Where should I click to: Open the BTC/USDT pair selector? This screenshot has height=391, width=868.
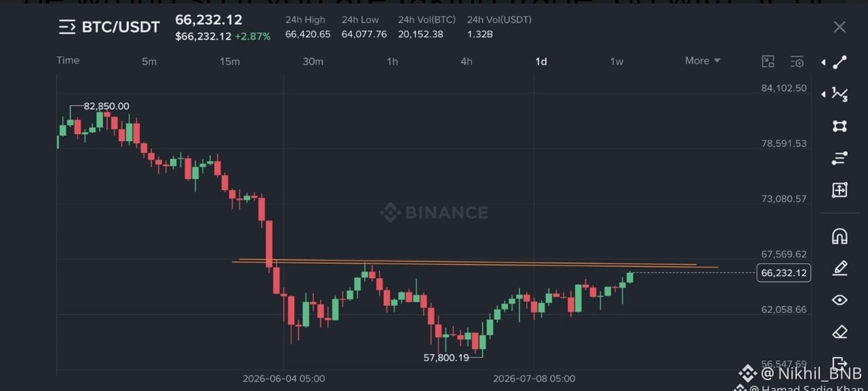[x=109, y=27]
